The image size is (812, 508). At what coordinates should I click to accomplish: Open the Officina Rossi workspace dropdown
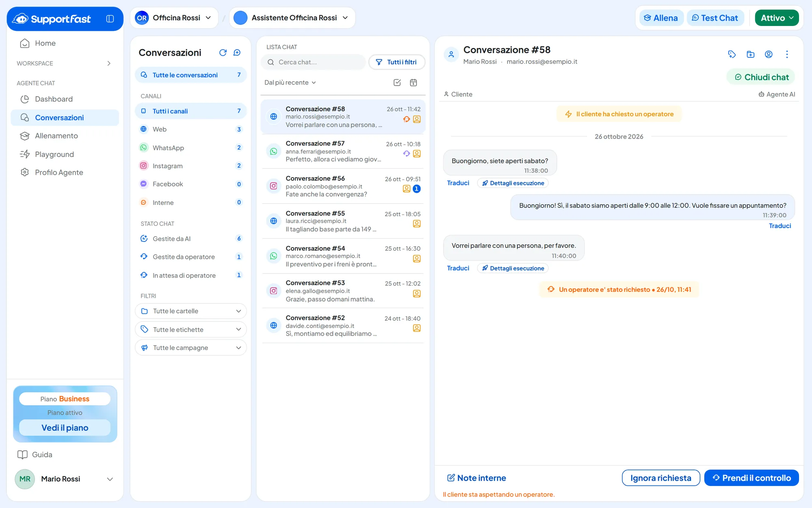[174, 18]
